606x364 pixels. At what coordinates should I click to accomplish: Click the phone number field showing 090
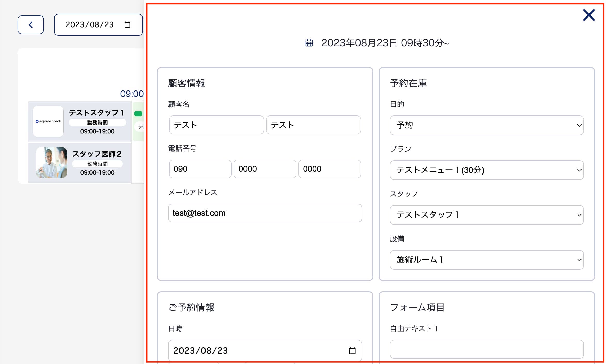click(200, 169)
